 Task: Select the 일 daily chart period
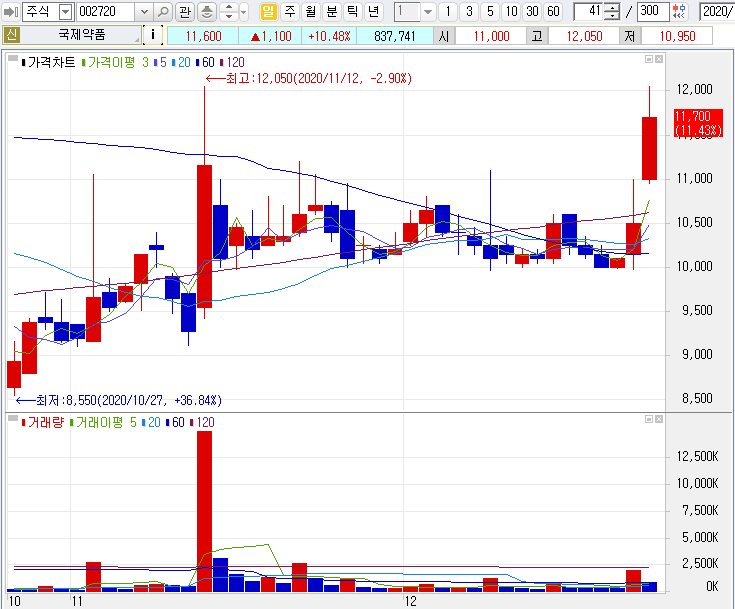[x=268, y=11]
